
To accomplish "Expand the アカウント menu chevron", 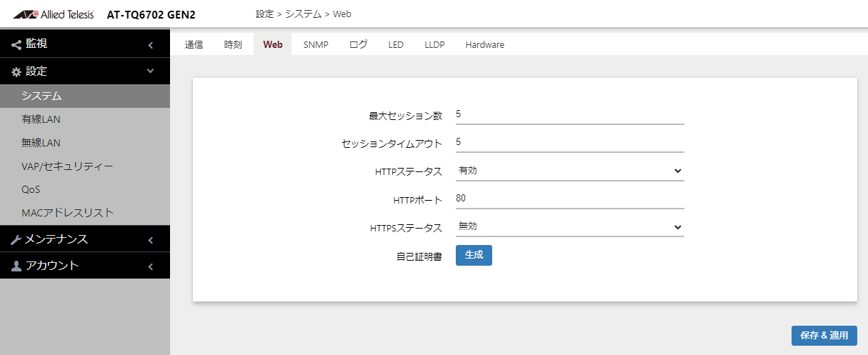I will click(x=151, y=266).
